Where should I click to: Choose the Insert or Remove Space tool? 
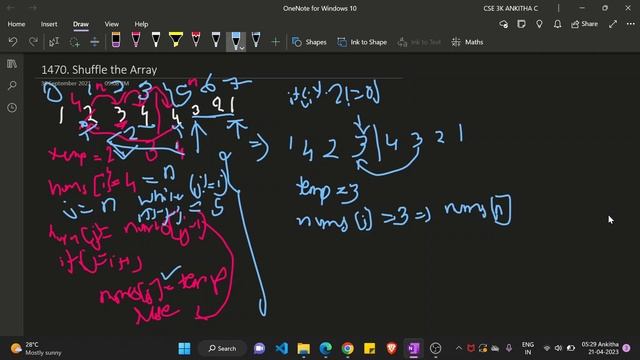click(x=94, y=42)
